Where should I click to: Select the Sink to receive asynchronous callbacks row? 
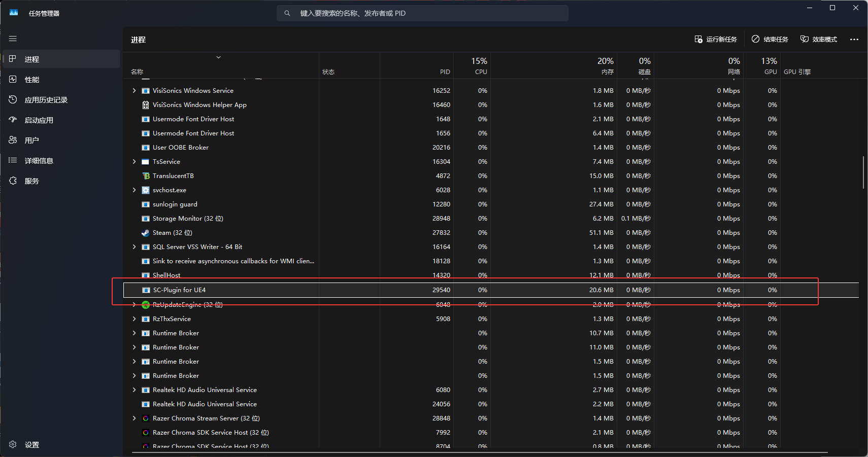[x=491, y=261]
